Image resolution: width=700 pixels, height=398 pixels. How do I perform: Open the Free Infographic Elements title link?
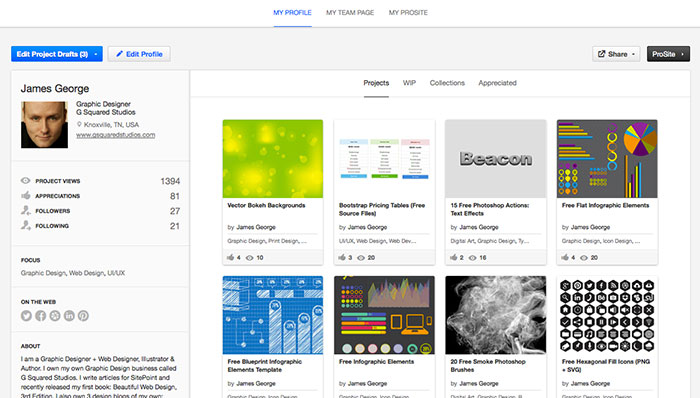(376, 361)
